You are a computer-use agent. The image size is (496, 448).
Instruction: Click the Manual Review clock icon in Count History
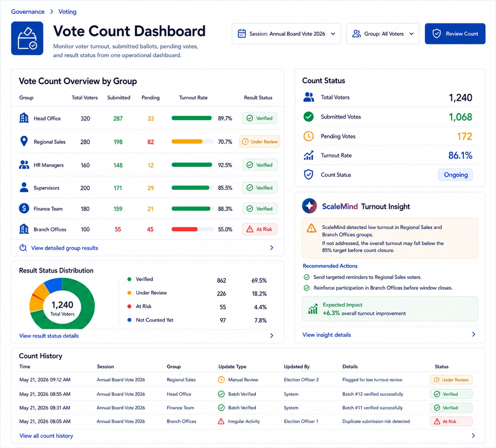(221, 379)
